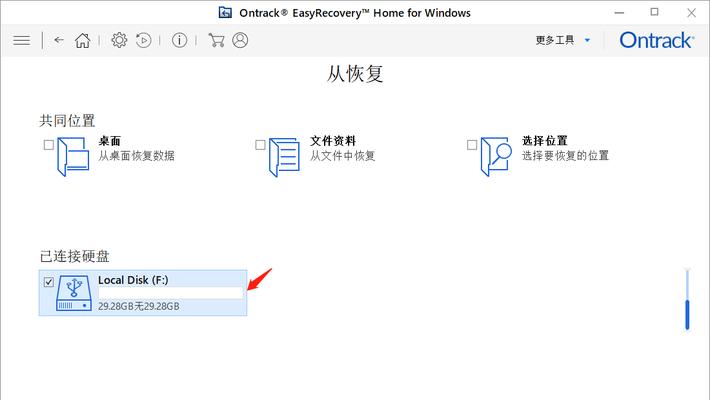This screenshot has width=710, height=400.
Task: Click the 从文件中恢复 description
Action: click(343, 156)
